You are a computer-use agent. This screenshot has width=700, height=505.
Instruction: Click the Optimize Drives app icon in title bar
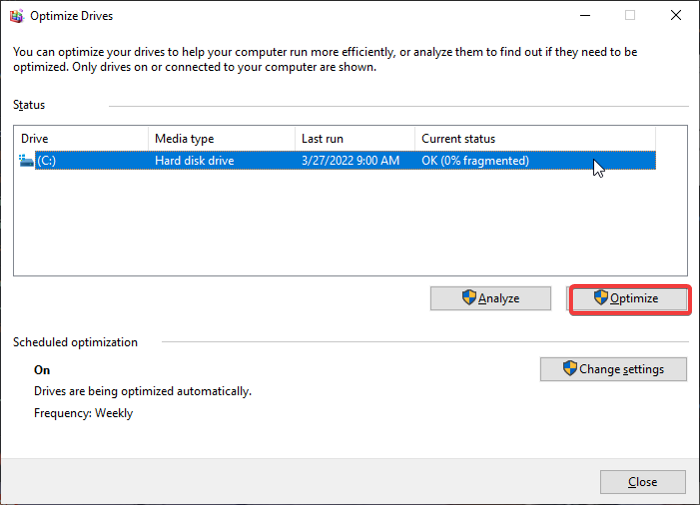coord(16,16)
